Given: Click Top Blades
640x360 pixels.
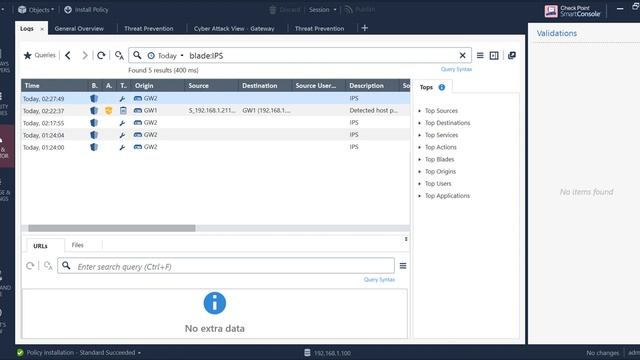Looking at the screenshot, I should tap(439, 159).
